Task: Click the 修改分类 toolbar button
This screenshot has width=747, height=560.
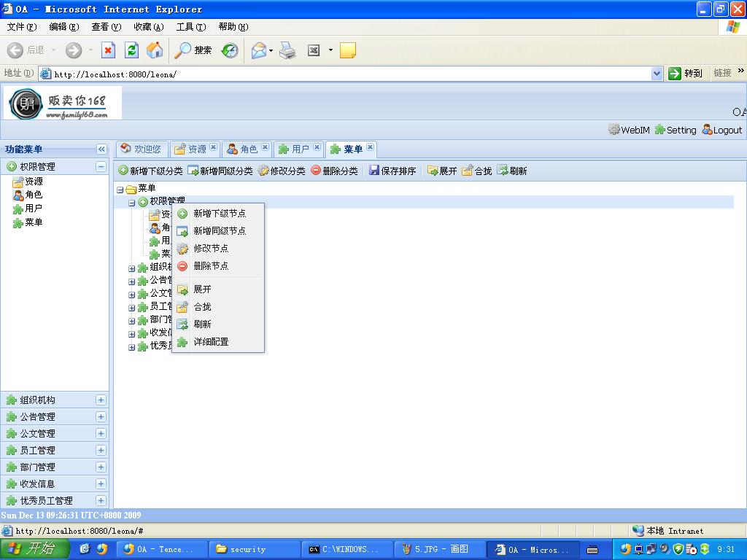Action: pos(282,171)
